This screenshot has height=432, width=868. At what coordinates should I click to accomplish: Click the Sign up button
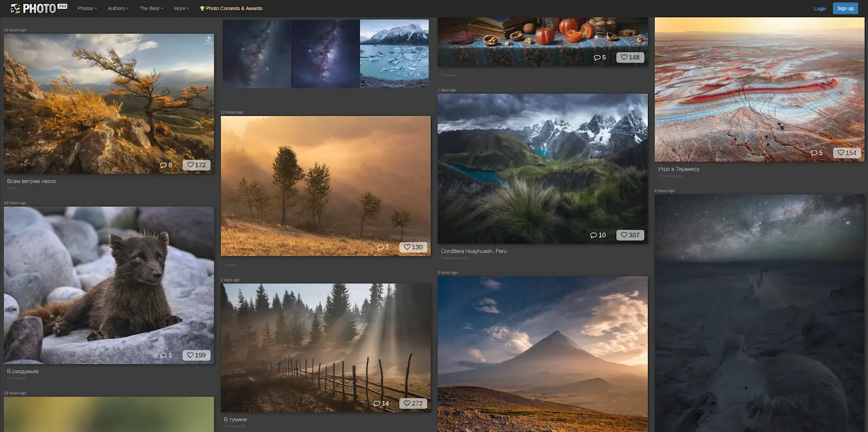tap(845, 8)
